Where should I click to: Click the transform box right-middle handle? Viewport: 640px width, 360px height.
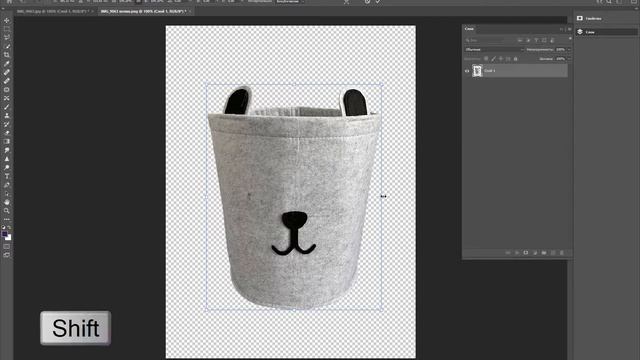(x=382, y=197)
